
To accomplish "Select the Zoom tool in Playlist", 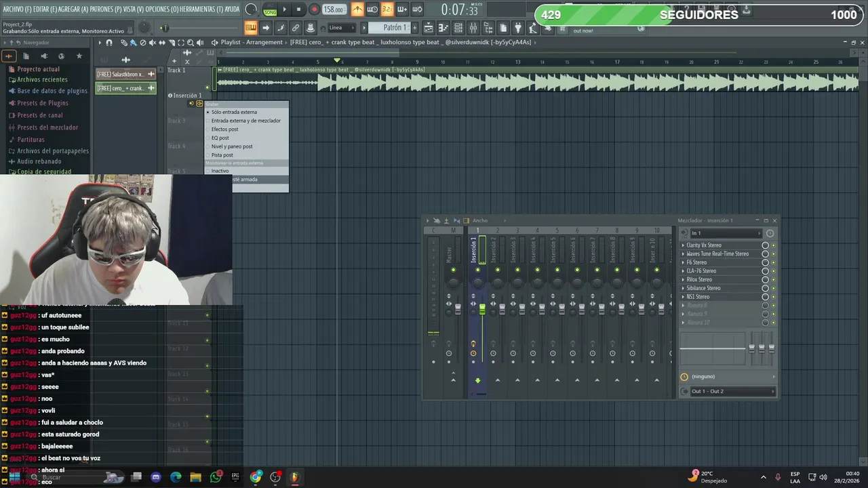I will 190,43.
